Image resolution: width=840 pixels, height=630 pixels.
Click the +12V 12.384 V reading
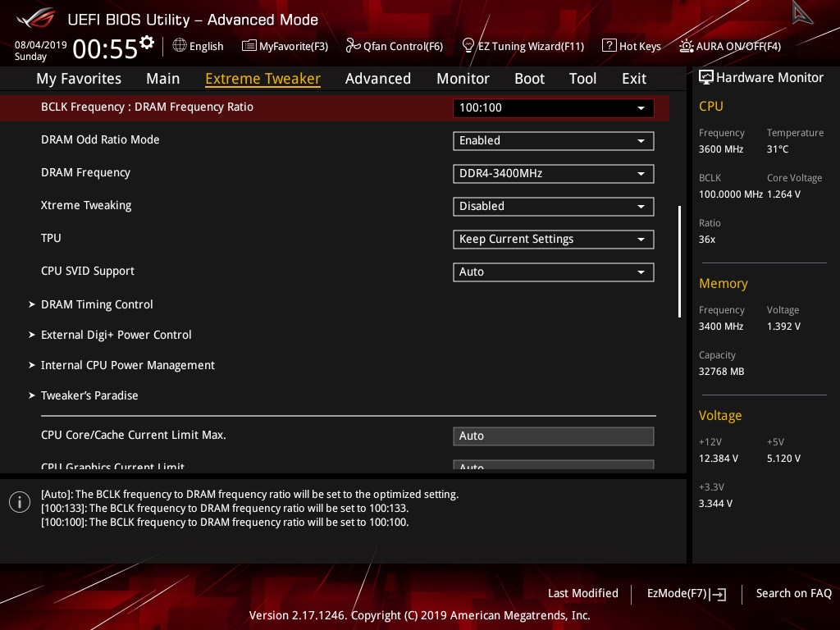point(719,459)
